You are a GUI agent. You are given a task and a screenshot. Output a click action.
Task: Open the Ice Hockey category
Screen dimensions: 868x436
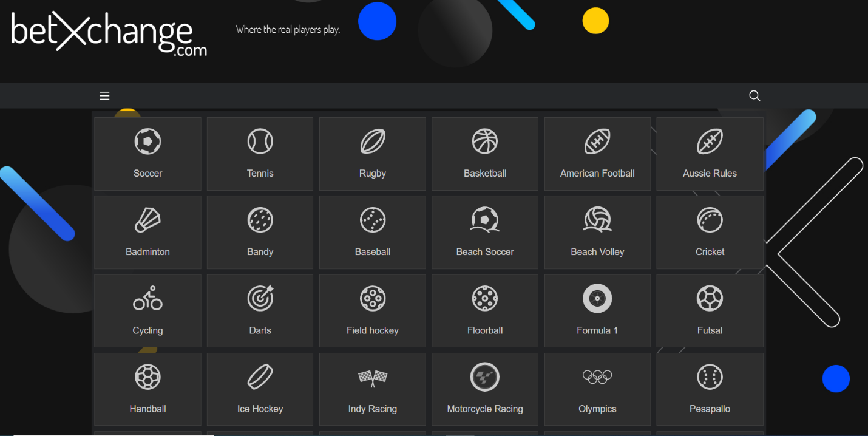tap(260, 389)
